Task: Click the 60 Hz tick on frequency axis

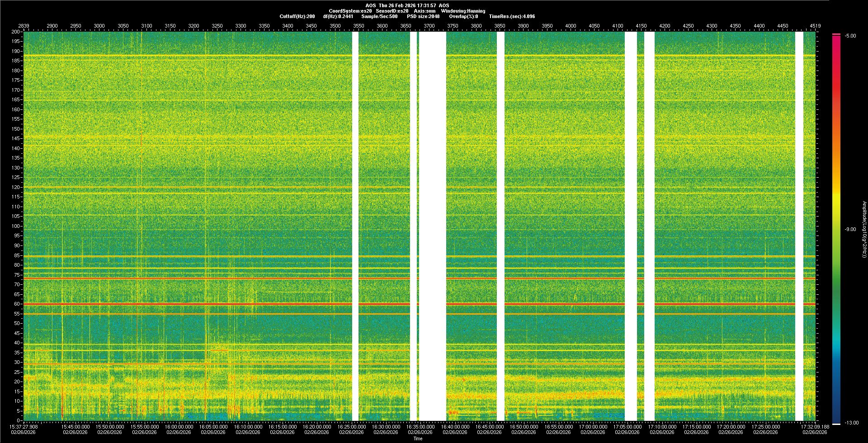Action: coord(17,304)
